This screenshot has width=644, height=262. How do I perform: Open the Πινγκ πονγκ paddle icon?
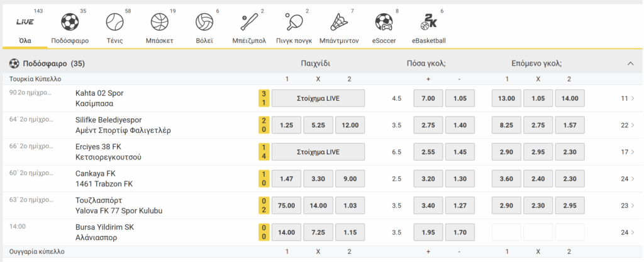[x=294, y=22]
